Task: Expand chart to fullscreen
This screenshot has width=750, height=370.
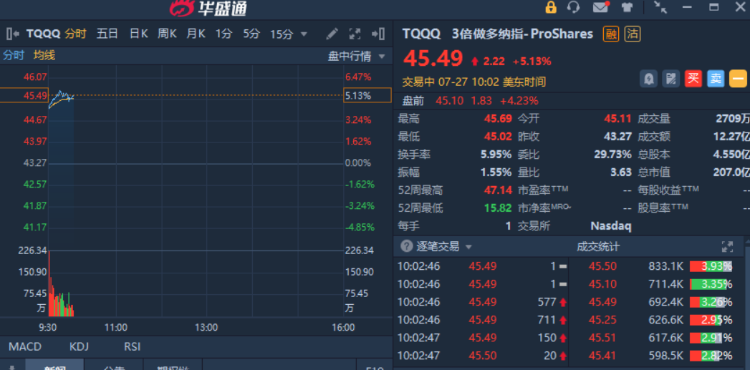Action: point(354,34)
